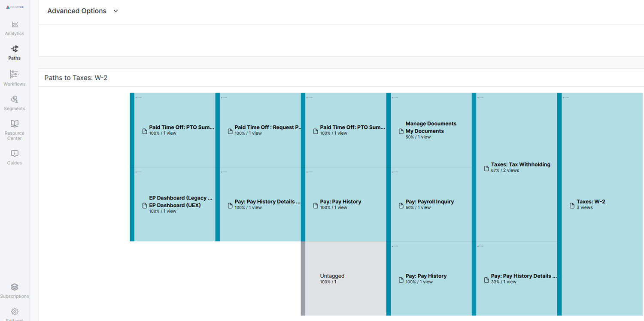Open Analytics from the sidebar
This screenshot has width=644, height=321.
coord(15,28)
